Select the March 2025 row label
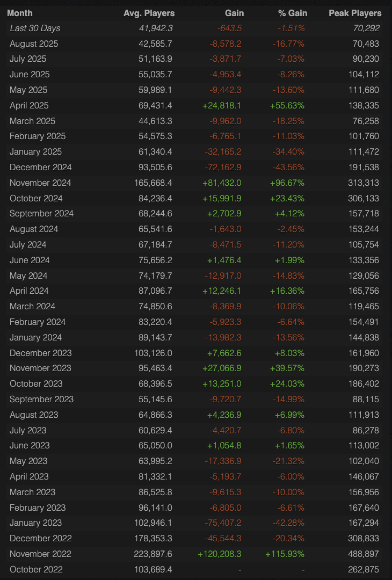The width and height of the screenshot is (392, 580). point(32,121)
